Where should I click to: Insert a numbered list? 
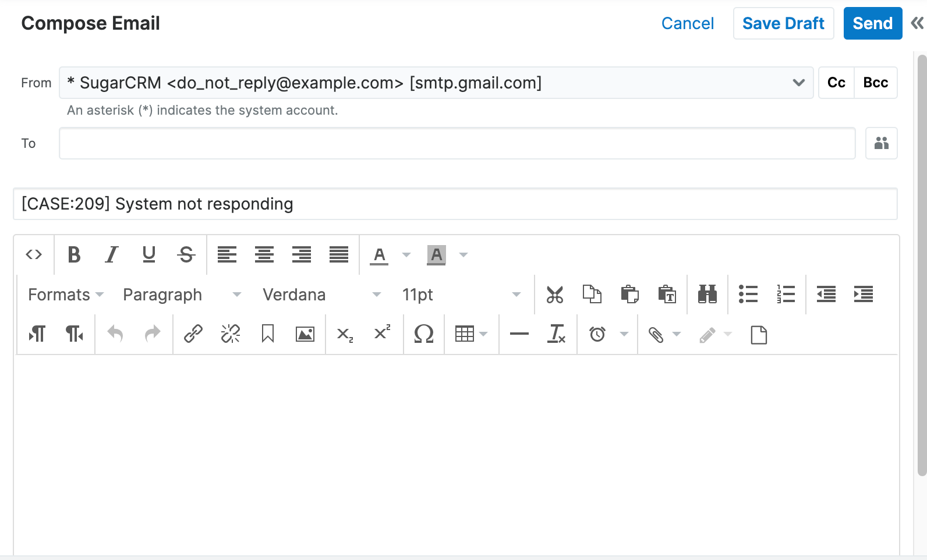(x=786, y=295)
